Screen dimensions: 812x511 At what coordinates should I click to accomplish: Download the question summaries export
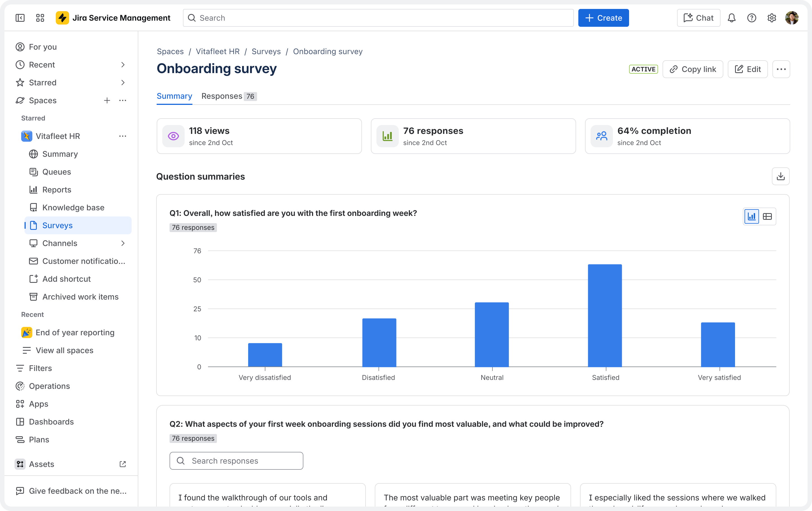coord(781,176)
